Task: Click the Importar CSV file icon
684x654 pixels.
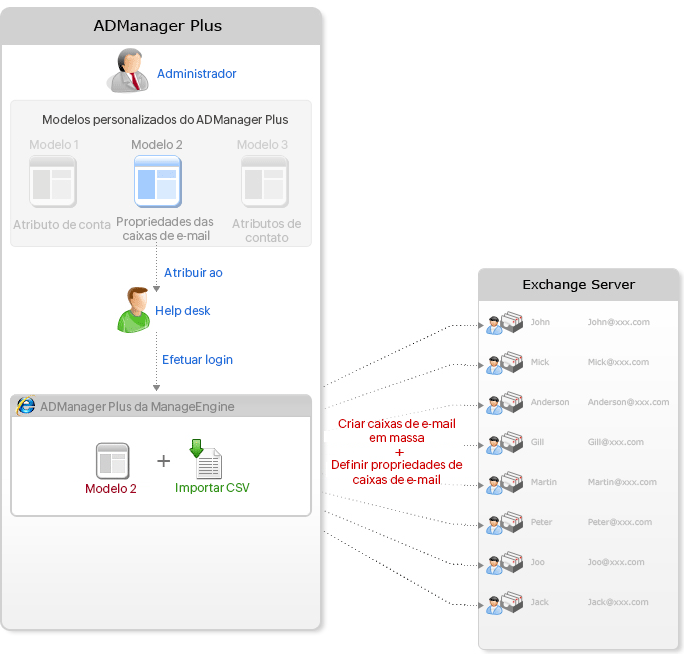Action: coord(205,459)
